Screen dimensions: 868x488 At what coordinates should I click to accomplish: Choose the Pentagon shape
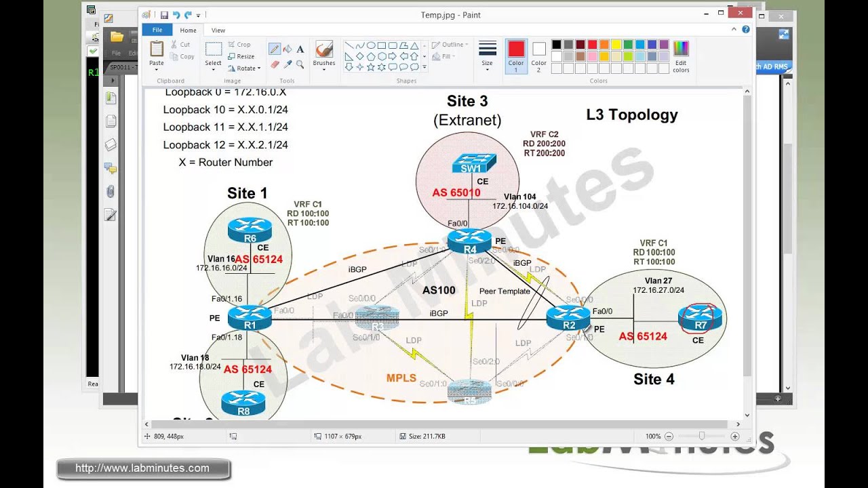tap(371, 56)
